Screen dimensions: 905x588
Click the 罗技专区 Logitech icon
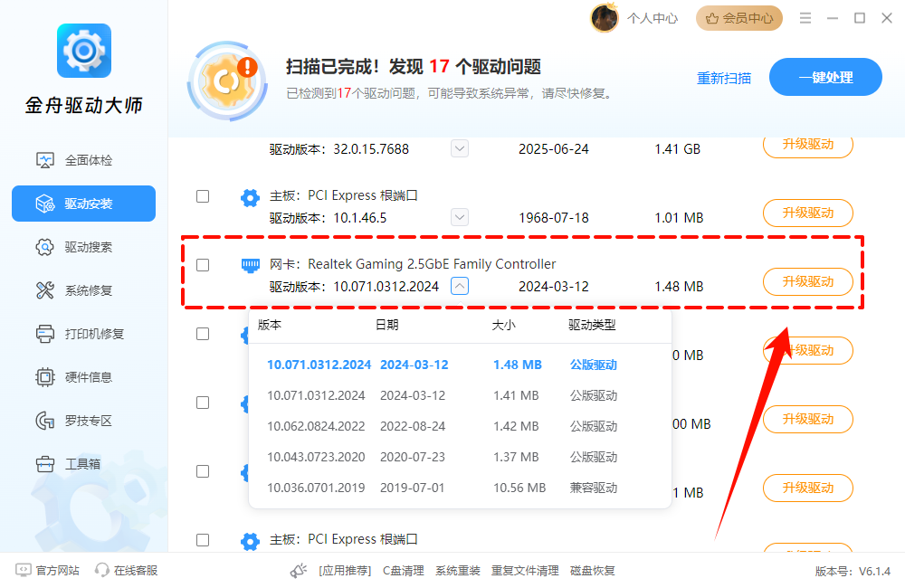(44, 421)
